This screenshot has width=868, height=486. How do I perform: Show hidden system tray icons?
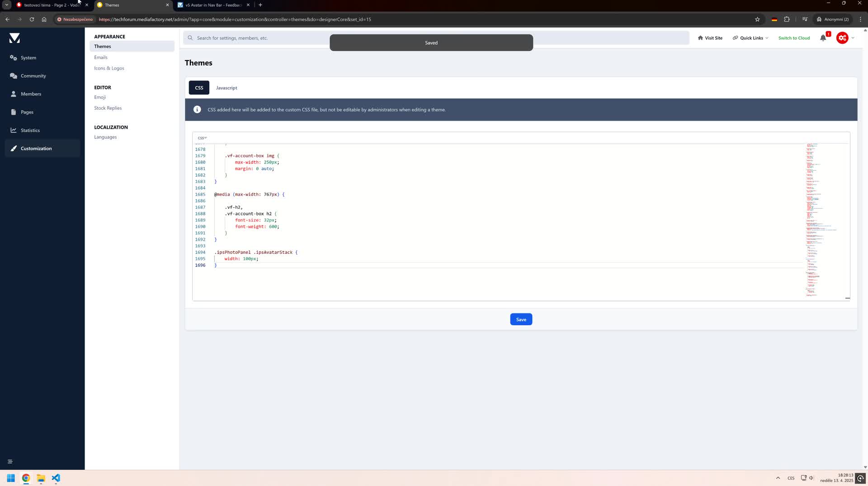pyautogui.click(x=778, y=478)
